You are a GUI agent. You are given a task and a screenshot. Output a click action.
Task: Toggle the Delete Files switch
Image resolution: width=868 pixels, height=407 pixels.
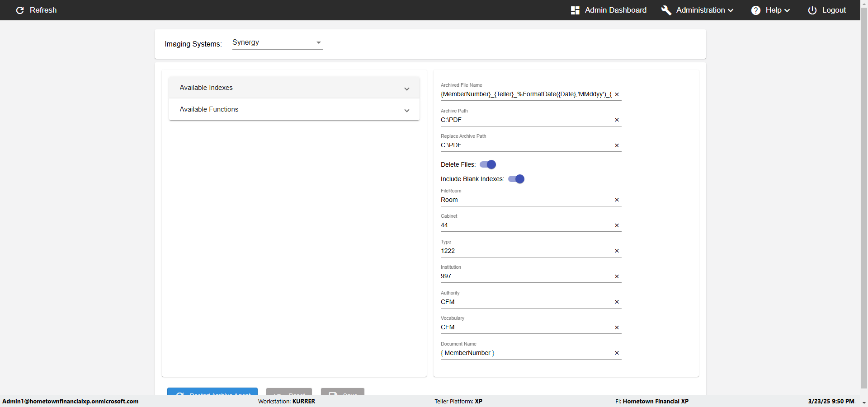(x=488, y=164)
